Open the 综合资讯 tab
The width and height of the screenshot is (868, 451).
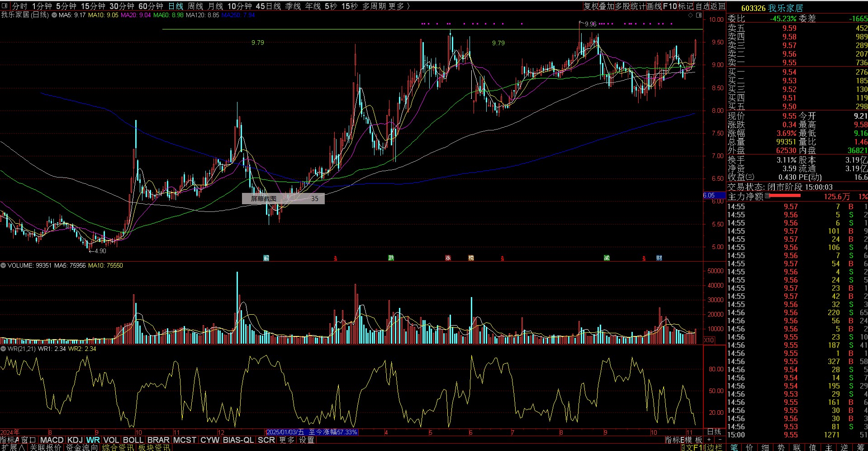pyautogui.click(x=118, y=447)
